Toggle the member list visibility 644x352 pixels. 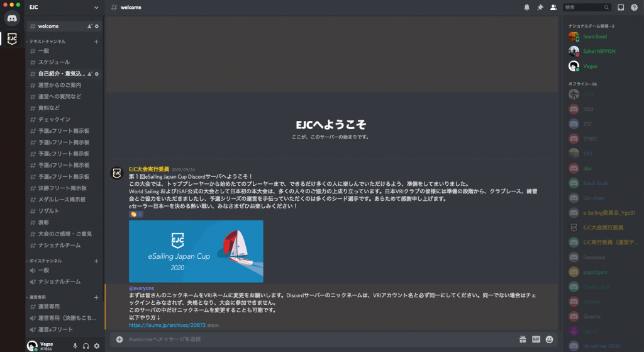click(553, 8)
